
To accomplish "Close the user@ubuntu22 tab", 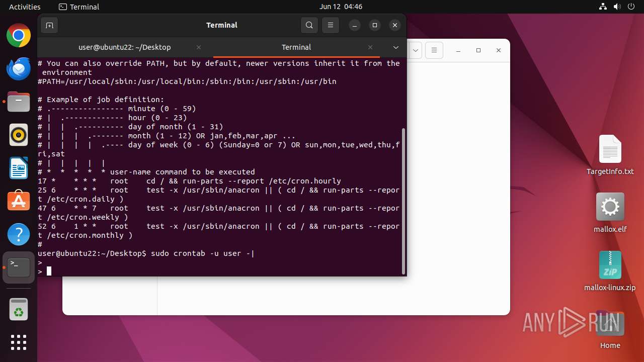I will tap(199, 47).
